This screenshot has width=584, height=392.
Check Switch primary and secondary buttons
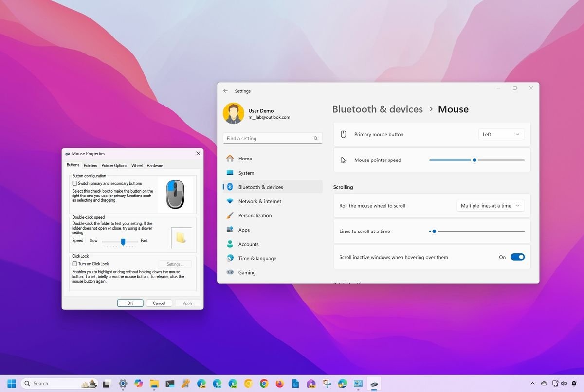pos(75,183)
